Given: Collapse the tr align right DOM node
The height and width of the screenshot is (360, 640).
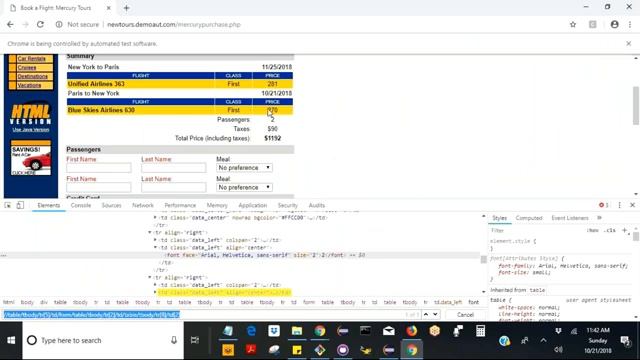Looking at the screenshot, I should [x=150, y=233].
